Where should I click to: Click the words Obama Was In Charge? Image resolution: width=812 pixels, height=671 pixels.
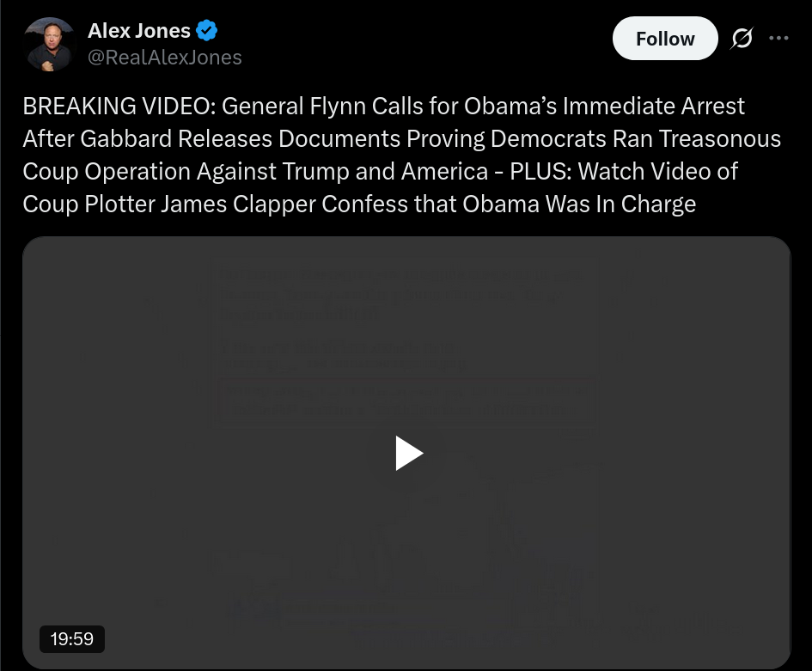[x=579, y=204]
